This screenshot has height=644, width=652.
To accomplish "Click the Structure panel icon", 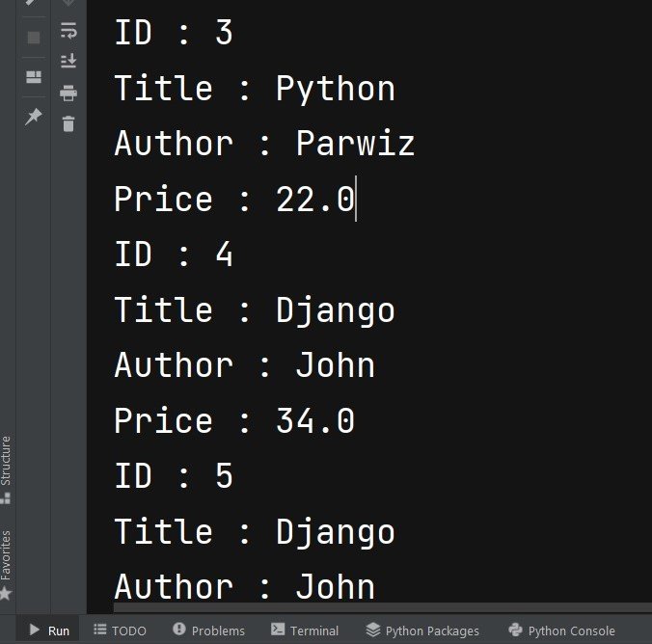I will pos(6,498).
